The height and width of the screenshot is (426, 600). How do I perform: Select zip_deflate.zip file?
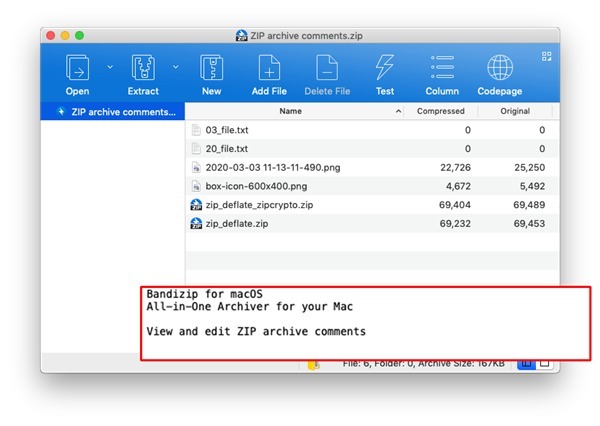click(x=372, y=224)
